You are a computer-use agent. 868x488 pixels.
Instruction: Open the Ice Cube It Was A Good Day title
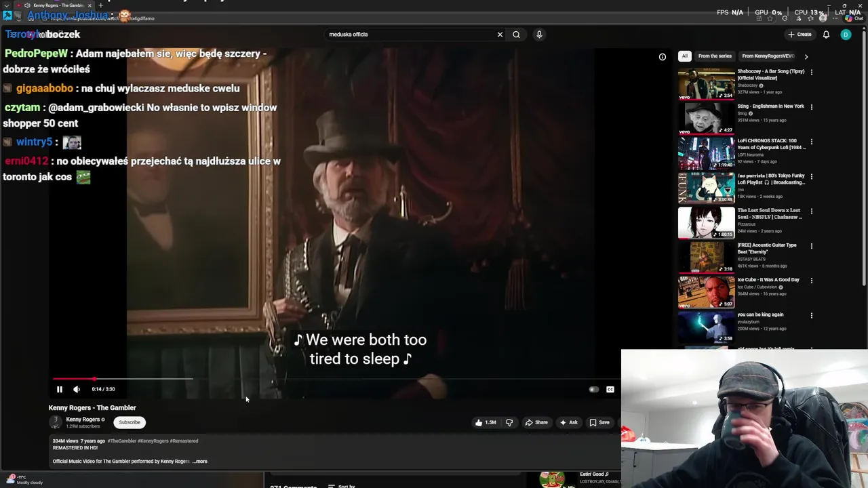(768, 280)
